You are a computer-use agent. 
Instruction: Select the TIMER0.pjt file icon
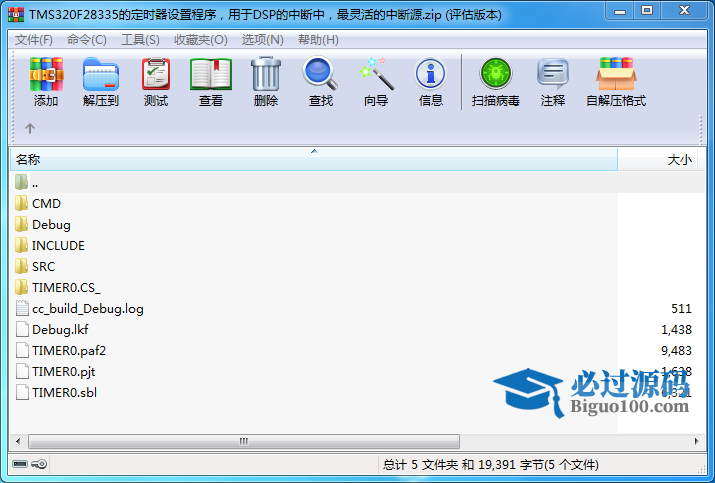22,372
